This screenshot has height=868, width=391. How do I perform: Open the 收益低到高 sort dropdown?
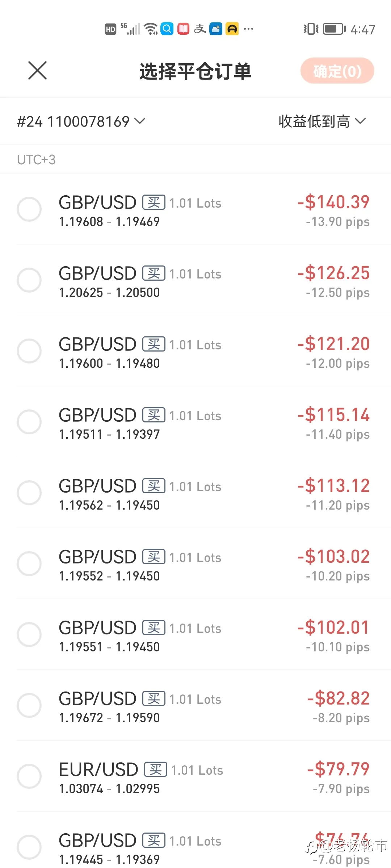(322, 122)
